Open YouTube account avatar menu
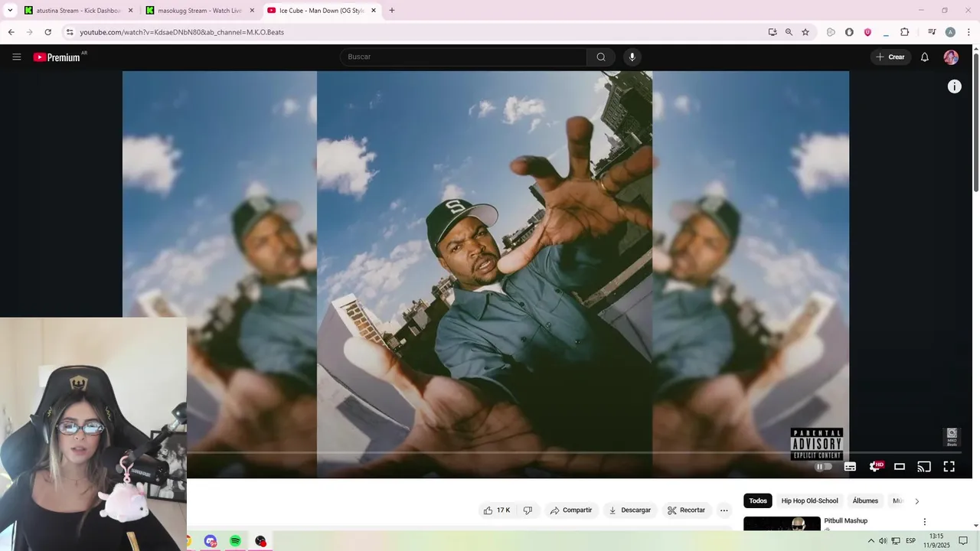The height and width of the screenshot is (551, 980). (951, 57)
